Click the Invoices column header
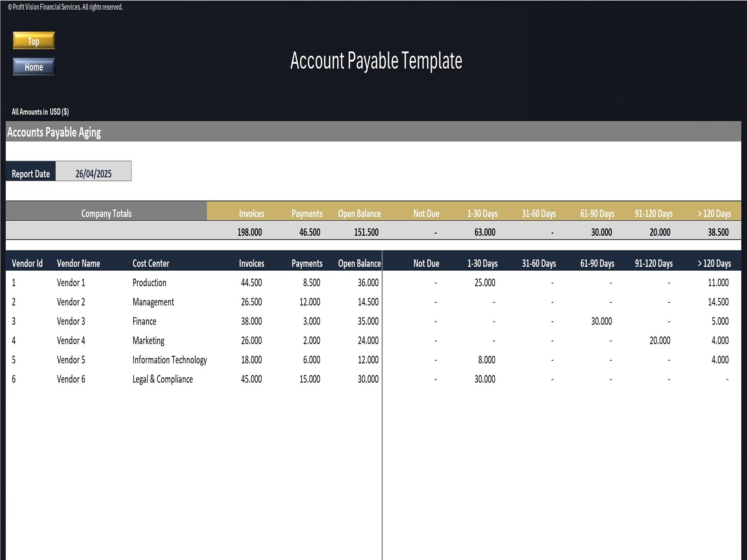Viewport: 747px width, 560px height. [251, 213]
